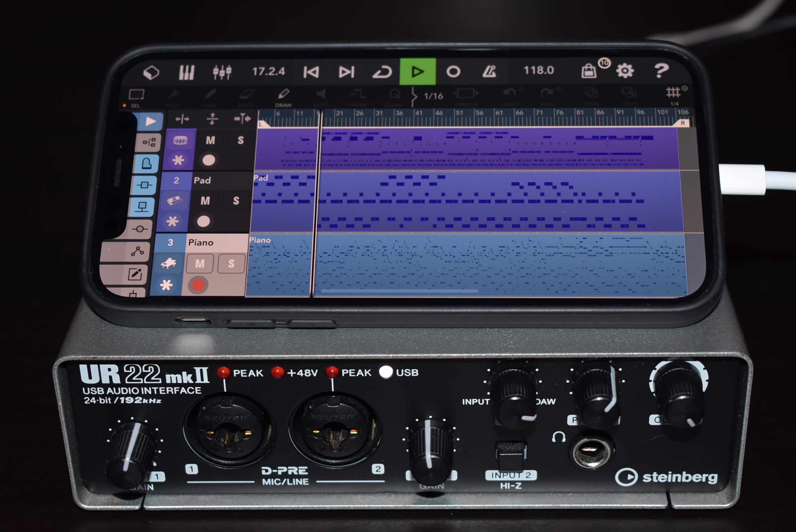Click the dimmed Erase tool

coord(246,98)
